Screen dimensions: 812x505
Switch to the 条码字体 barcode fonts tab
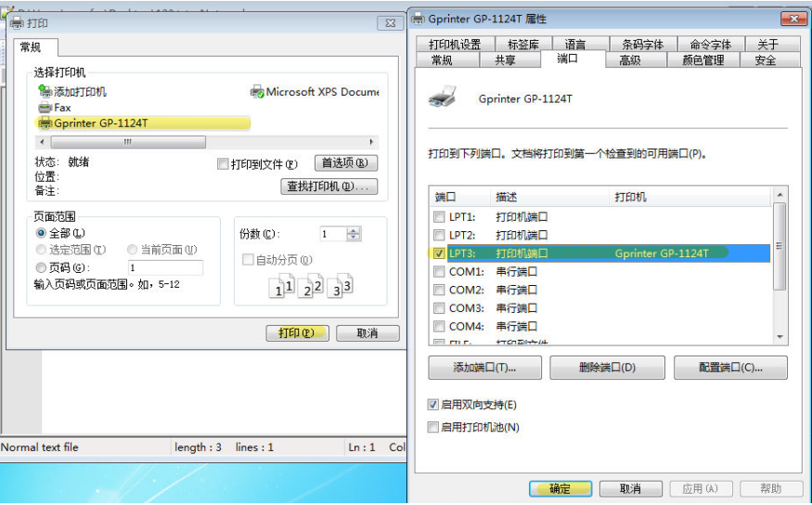click(x=643, y=45)
